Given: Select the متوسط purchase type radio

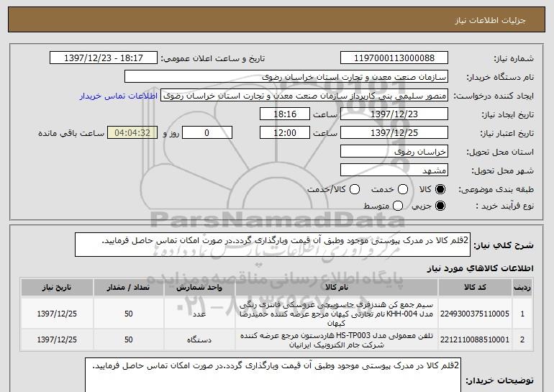Looking at the screenshot, I should pos(398,206).
